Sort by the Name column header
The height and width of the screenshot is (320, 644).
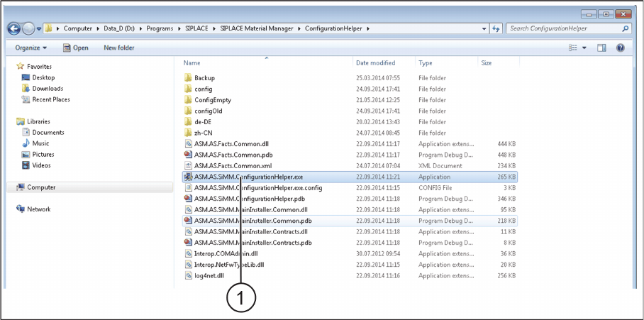pyautogui.click(x=191, y=63)
